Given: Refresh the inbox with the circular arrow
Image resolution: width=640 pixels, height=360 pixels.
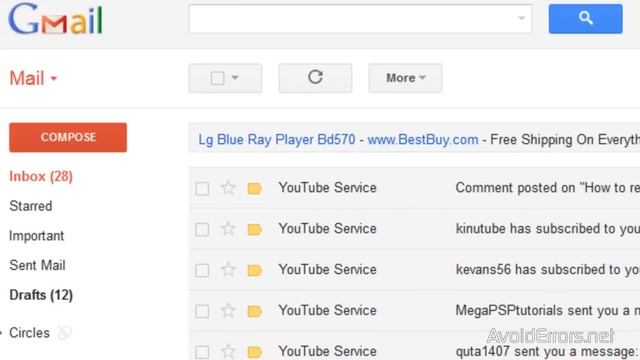Looking at the screenshot, I should [315, 78].
